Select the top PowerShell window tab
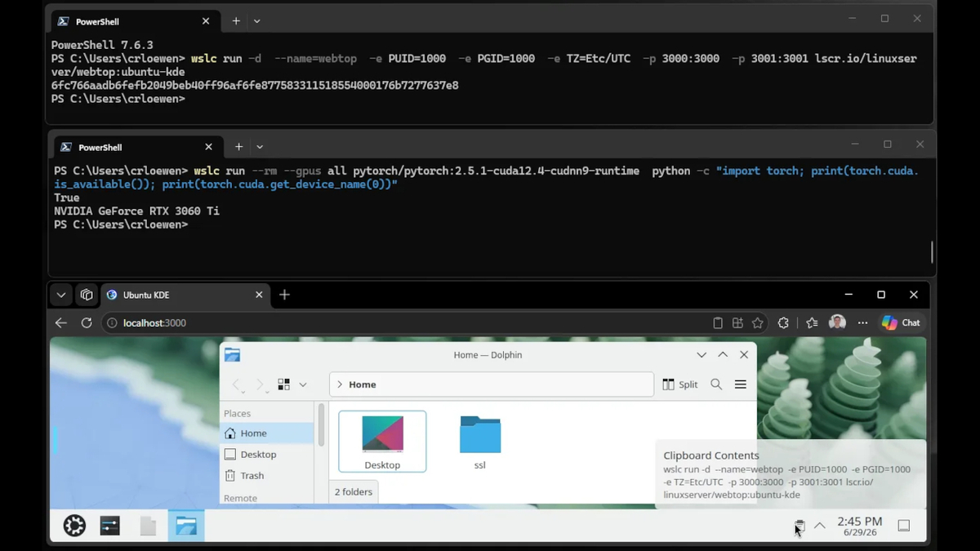980x551 pixels. point(135,22)
